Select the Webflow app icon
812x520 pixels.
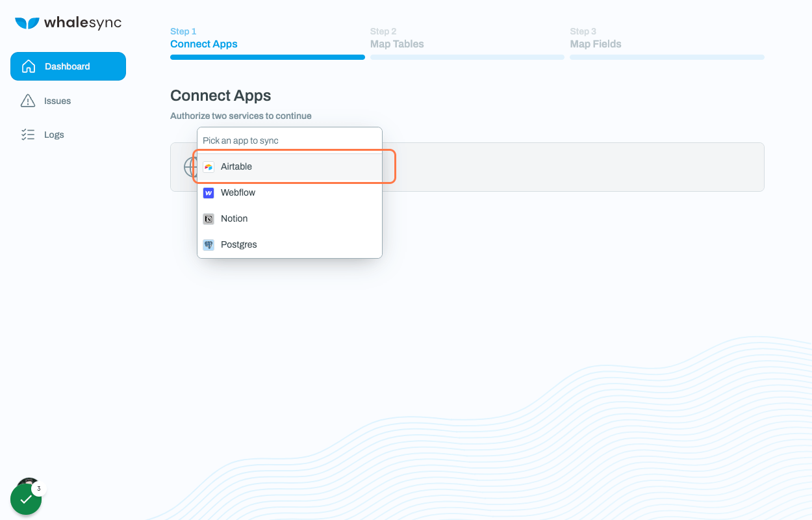[x=209, y=192]
